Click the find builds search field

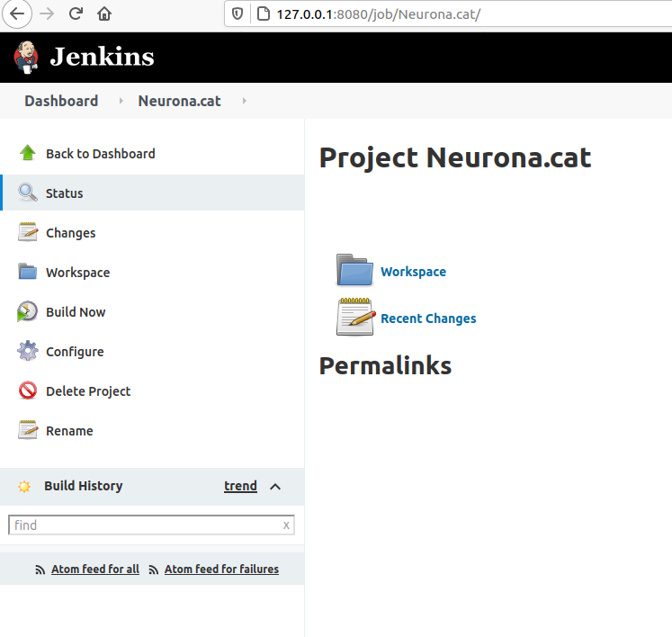(151, 525)
